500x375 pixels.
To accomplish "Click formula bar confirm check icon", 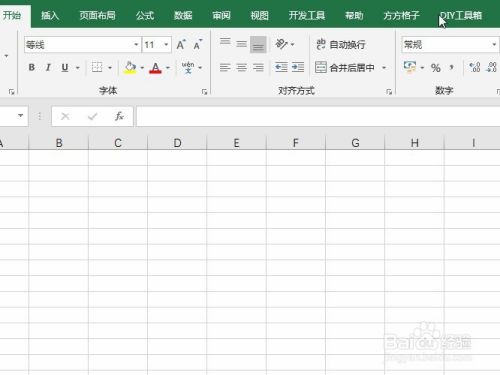I will click(92, 116).
